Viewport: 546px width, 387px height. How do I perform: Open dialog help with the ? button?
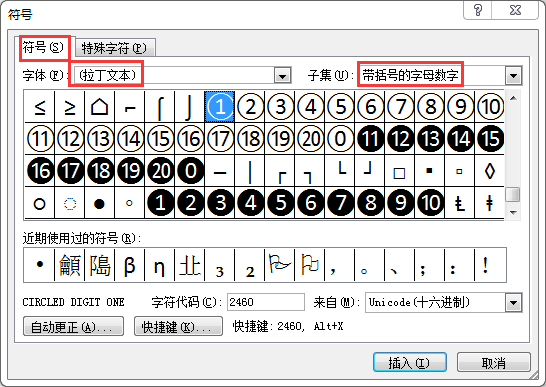pyautogui.click(x=478, y=10)
